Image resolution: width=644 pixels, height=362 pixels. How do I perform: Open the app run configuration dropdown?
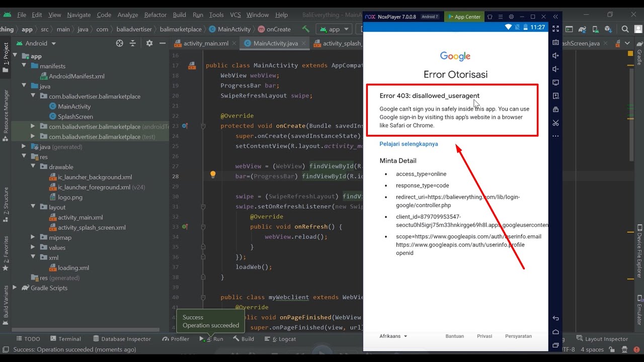coord(334,29)
